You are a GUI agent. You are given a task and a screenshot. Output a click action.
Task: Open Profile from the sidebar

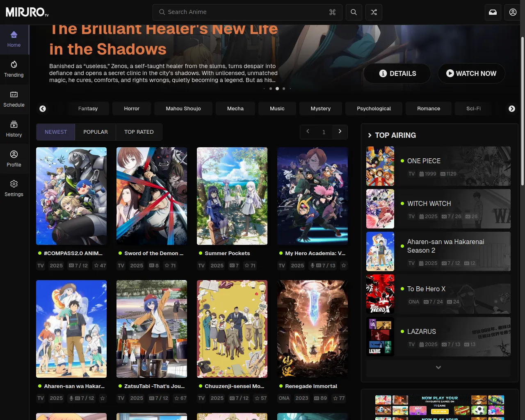point(14,159)
